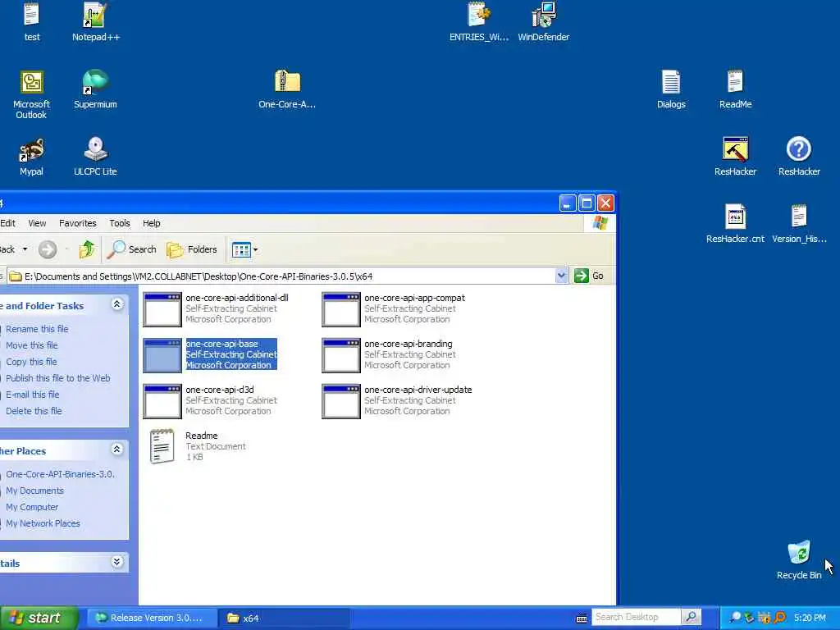The image size is (840, 630).
Task: Select the one-core-api-driver-update cabinet file
Action: pyautogui.click(x=397, y=400)
